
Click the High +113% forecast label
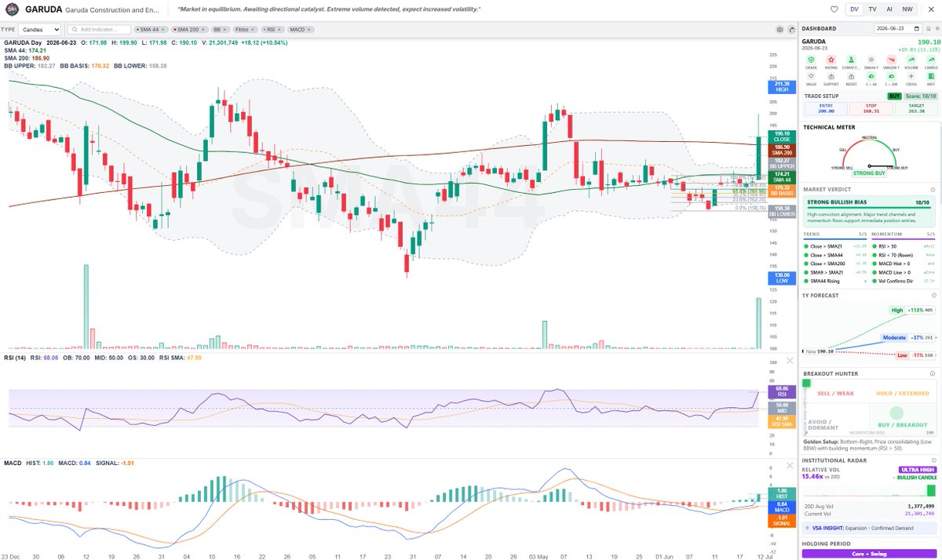[x=911, y=310]
